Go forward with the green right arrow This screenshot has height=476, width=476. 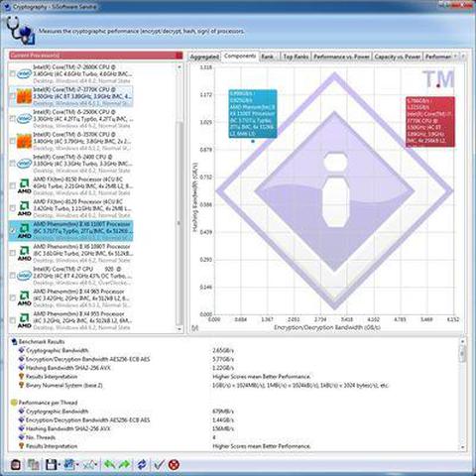124,465
